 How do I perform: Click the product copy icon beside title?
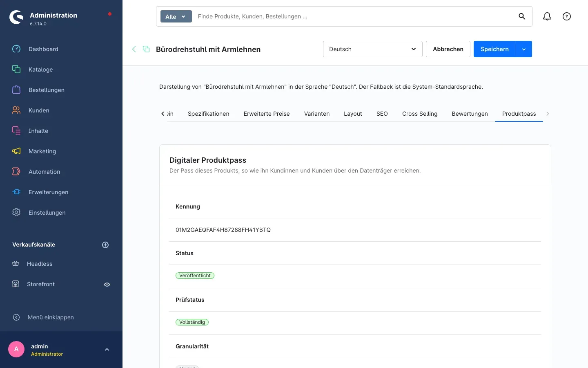(146, 49)
